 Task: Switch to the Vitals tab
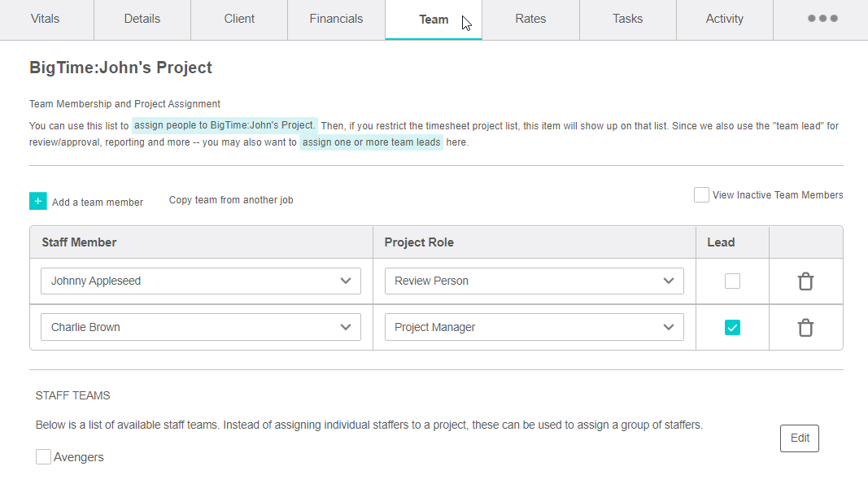point(45,19)
